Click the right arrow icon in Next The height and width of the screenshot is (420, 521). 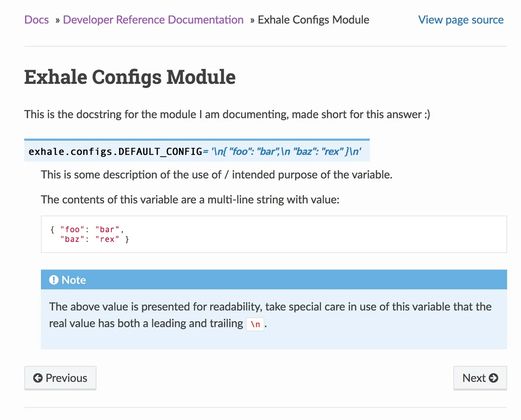click(493, 378)
